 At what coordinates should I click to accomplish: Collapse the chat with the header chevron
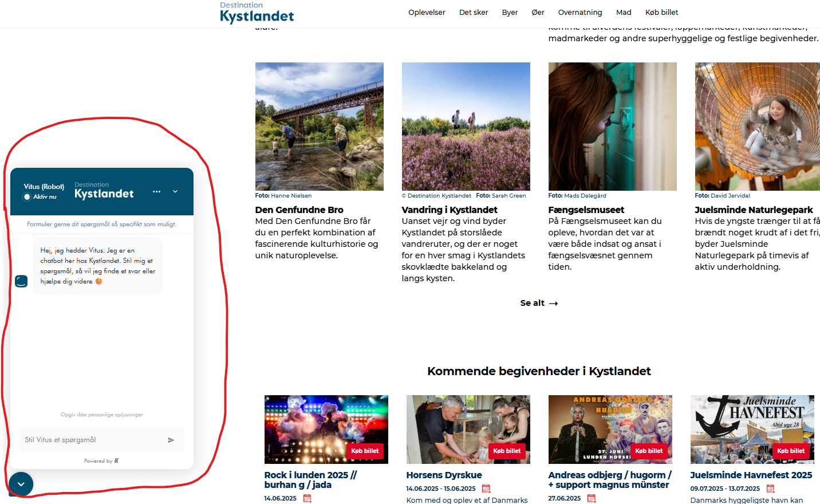coord(175,191)
